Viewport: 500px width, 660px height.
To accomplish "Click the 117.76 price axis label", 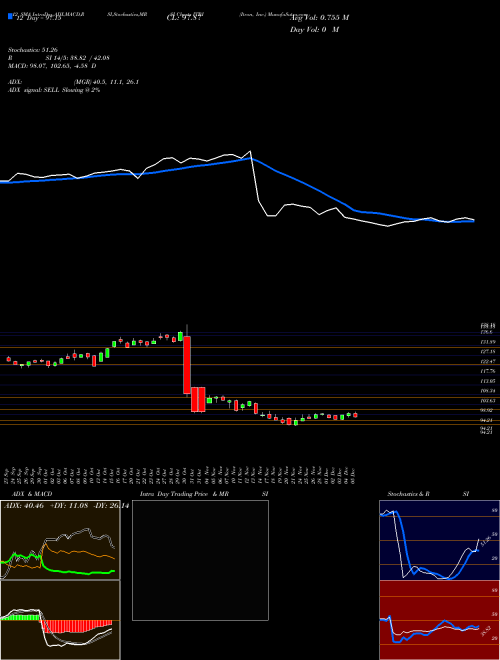I will point(488,371).
